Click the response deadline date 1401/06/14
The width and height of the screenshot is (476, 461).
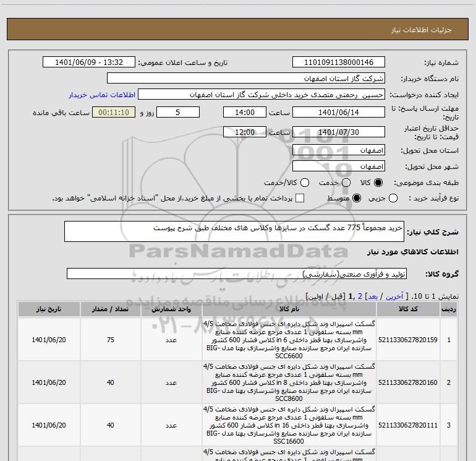(339, 112)
